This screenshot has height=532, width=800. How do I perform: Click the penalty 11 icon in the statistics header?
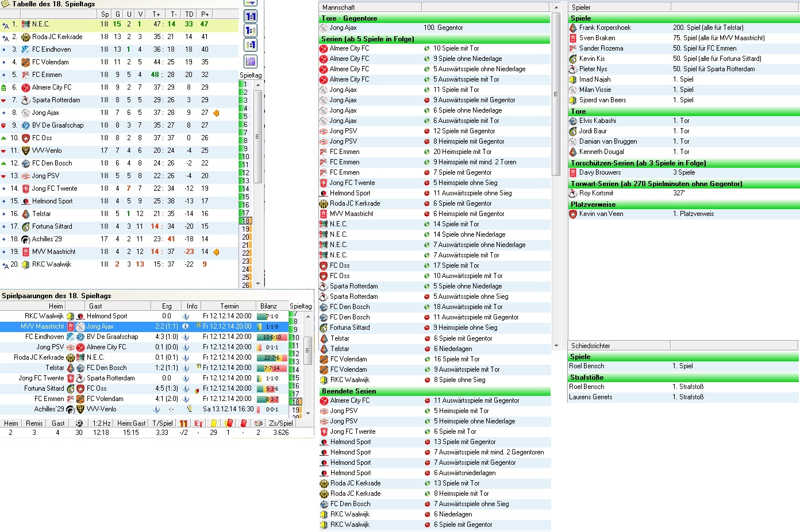tap(183, 423)
